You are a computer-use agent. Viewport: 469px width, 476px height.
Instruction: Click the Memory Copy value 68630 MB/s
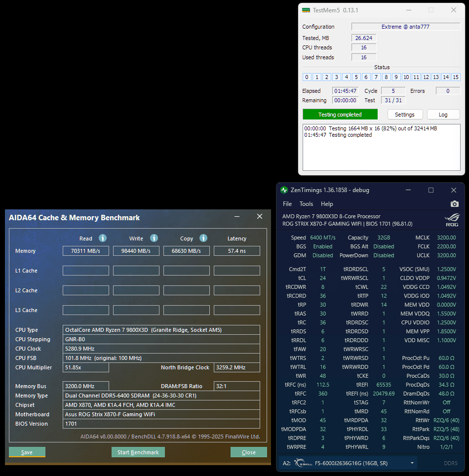click(x=187, y=251)
